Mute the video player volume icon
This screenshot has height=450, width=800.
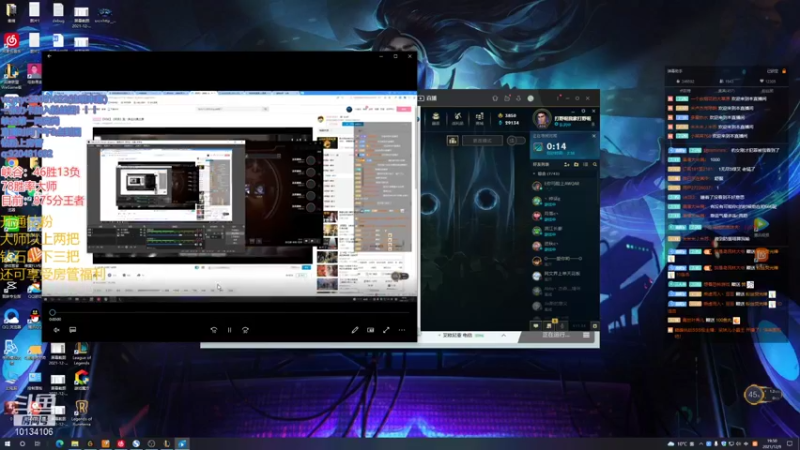click(x=57, y=330)
